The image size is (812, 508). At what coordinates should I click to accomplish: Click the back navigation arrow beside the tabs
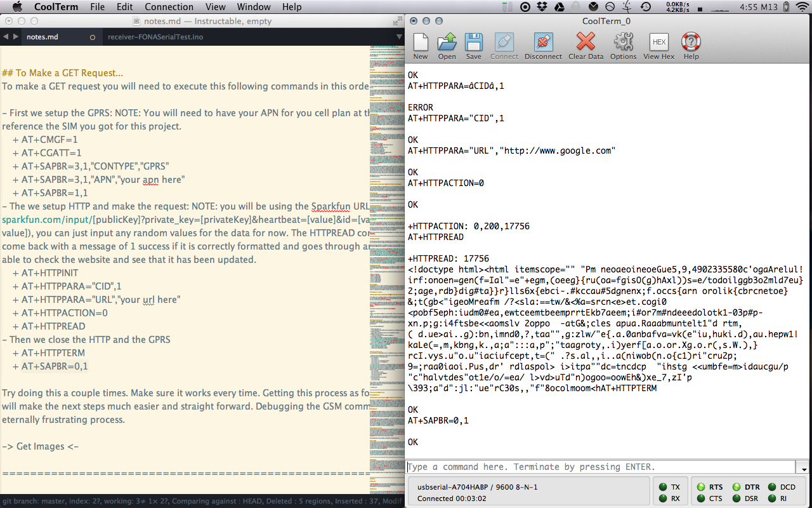(5, 36)
